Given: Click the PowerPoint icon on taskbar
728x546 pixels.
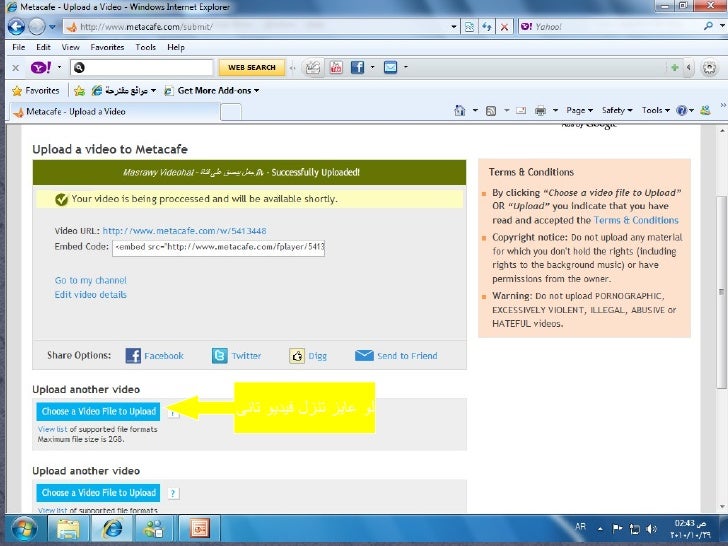Looking at the screenshot, I should click(199, 529).
